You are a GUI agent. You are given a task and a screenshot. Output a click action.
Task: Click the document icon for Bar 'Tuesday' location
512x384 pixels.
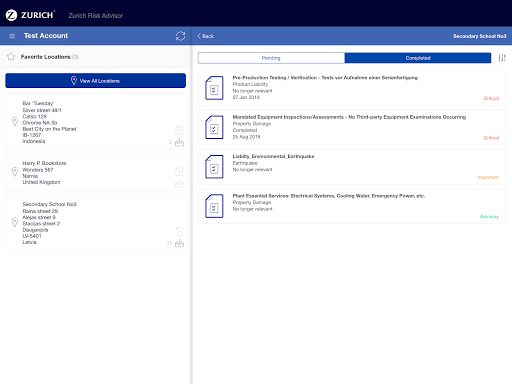(179, 130)
